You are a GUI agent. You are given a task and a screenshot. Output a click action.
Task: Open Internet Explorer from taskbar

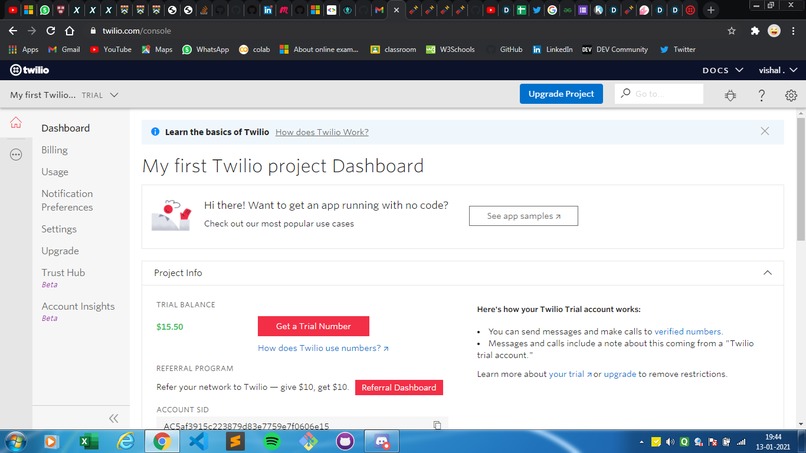[125, 441]
